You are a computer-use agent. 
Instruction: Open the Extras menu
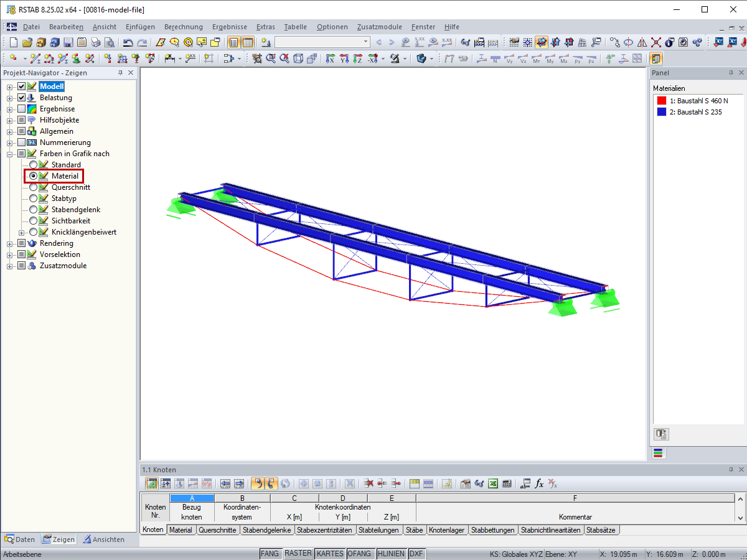pos(266,27)
